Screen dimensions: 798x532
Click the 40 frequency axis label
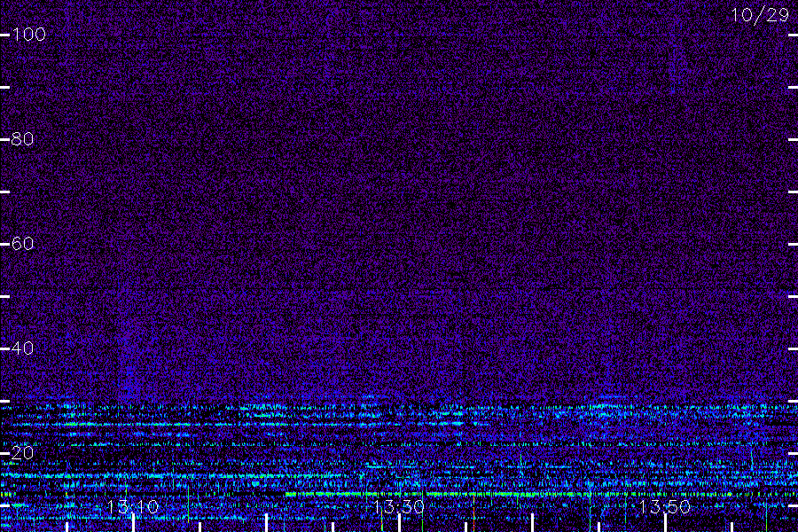22,348
